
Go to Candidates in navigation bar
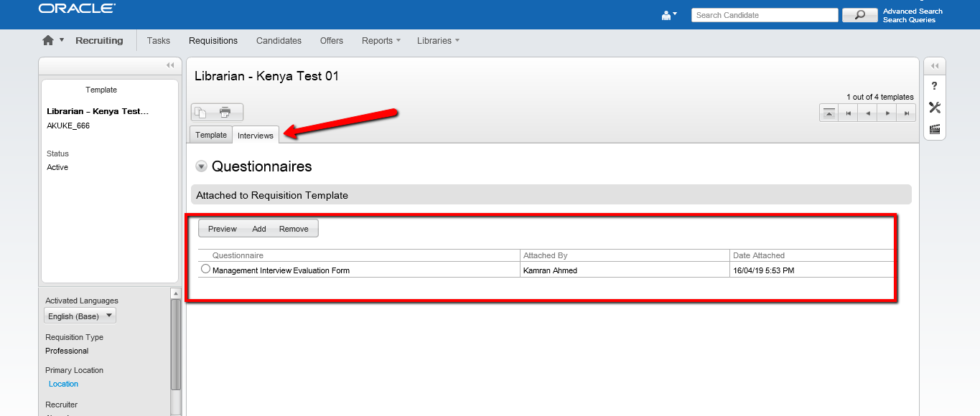coord(279,41)
